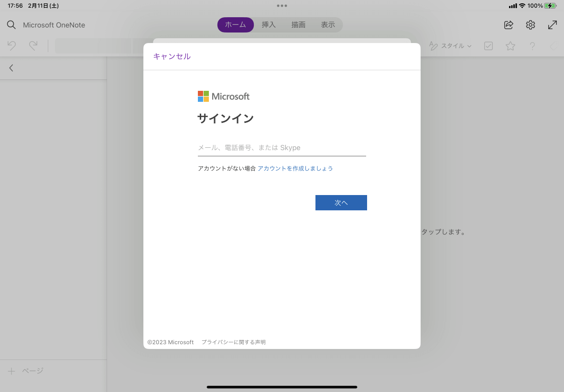This screenshot has height=392, width=564.
Task: Switch to the 表示 tab
Action: (328, 25)
